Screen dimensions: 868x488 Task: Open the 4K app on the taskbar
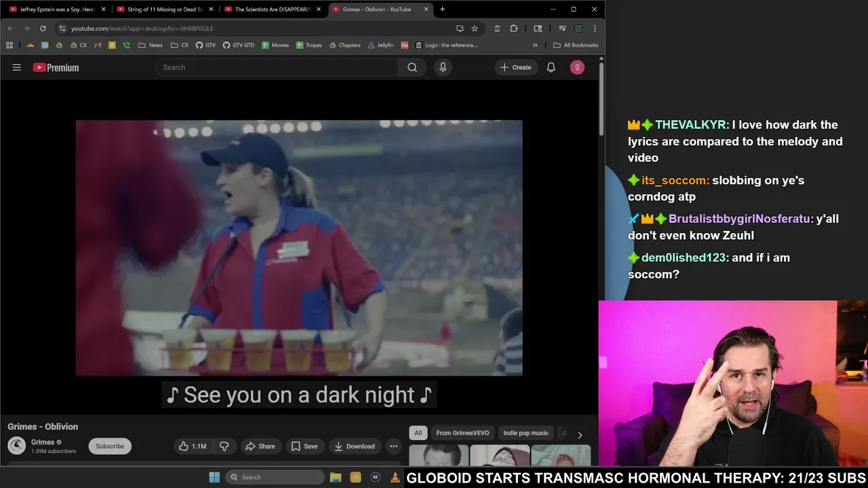tap(375, 477)
